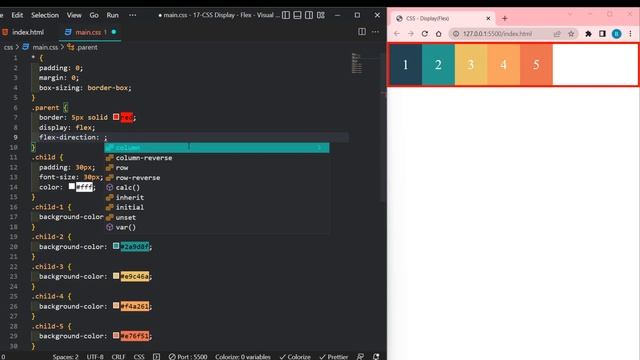Click the terminal icon in the status bar
The image size is (640, 360).
tap(156, 357)
